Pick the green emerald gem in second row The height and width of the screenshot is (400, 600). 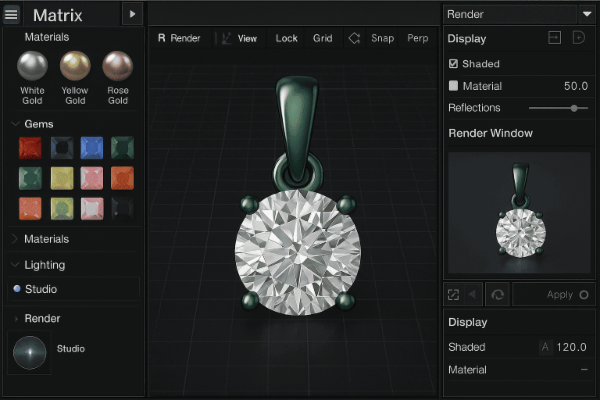click(30, 178)
